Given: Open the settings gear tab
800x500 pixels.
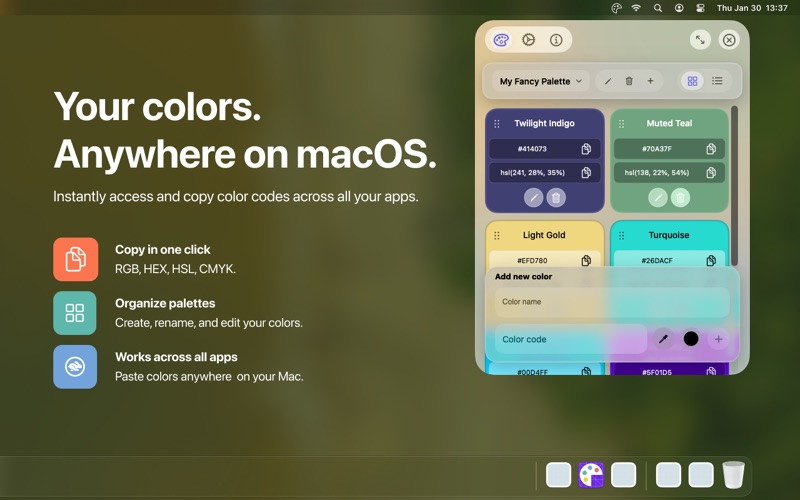Looking at the screenshot, I should [x=529, y=40].
